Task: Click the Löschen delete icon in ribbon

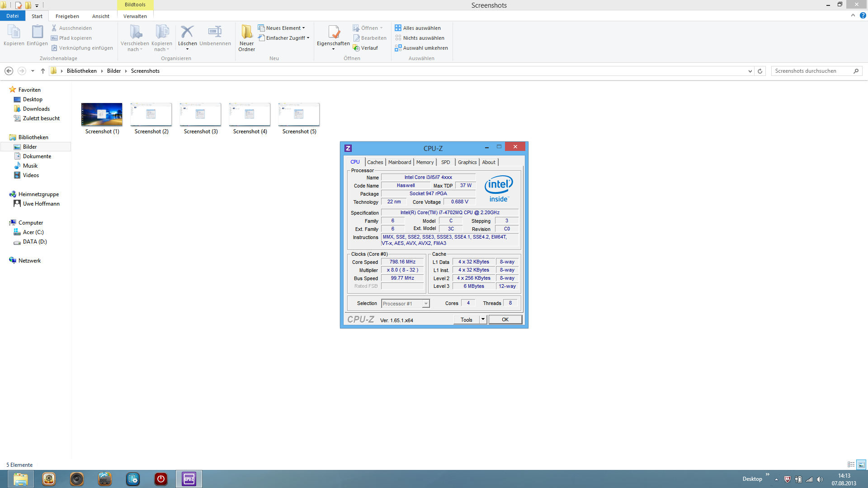Action: click(x=187, y=33)
